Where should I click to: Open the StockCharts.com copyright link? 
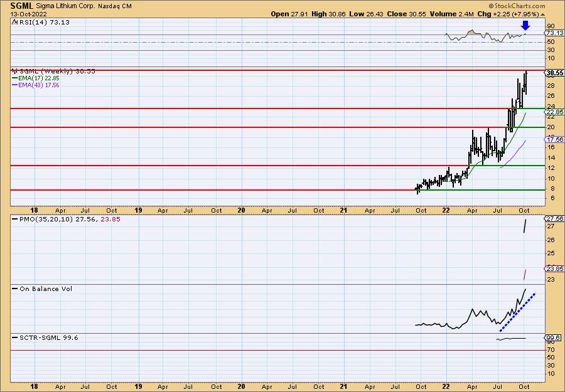[517, 6]
